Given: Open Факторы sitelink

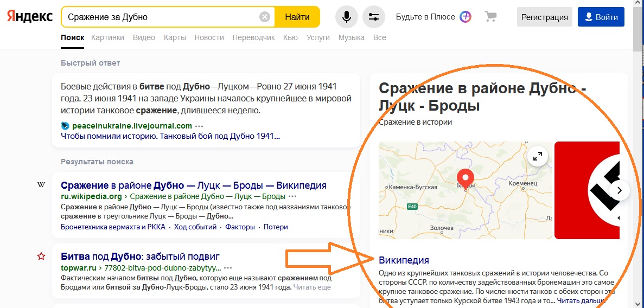Looking at the screenshot, I should 240,227.
